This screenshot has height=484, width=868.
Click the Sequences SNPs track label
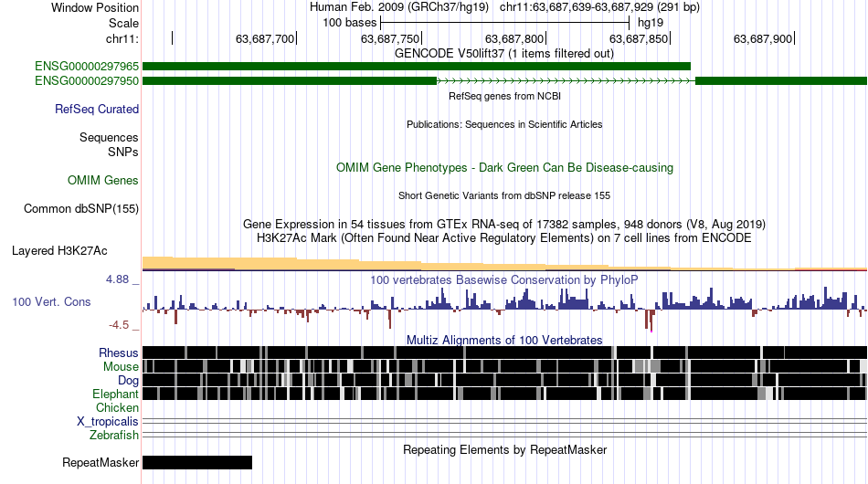point(109,144)
